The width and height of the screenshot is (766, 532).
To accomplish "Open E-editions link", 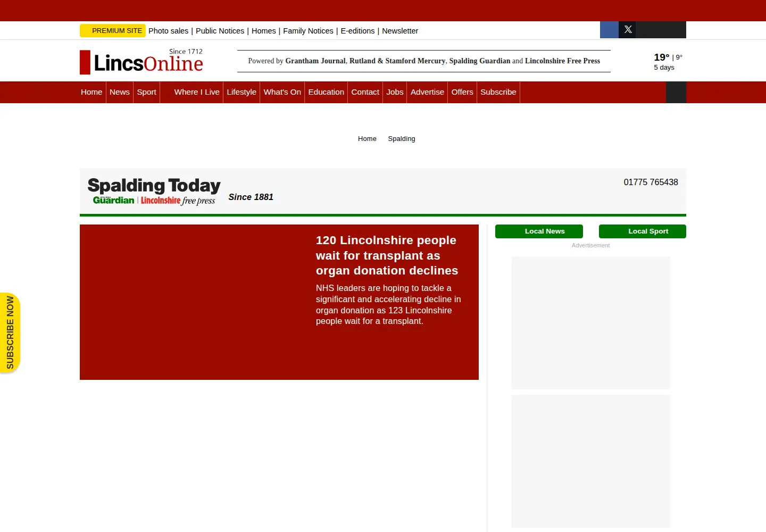I will (x=357, y=31).
